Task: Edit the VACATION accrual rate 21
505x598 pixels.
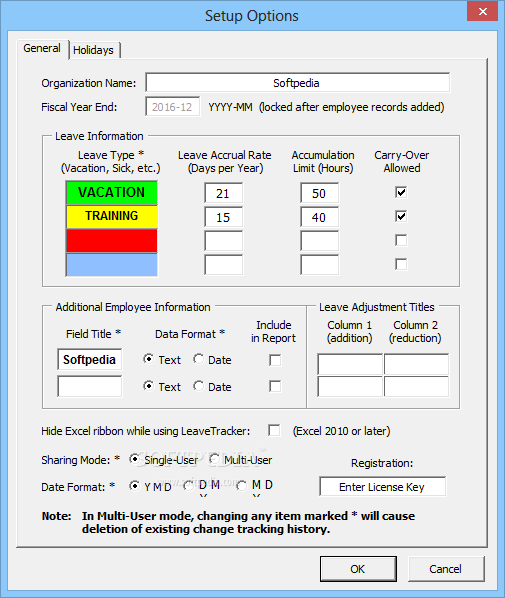Action: 223,193
